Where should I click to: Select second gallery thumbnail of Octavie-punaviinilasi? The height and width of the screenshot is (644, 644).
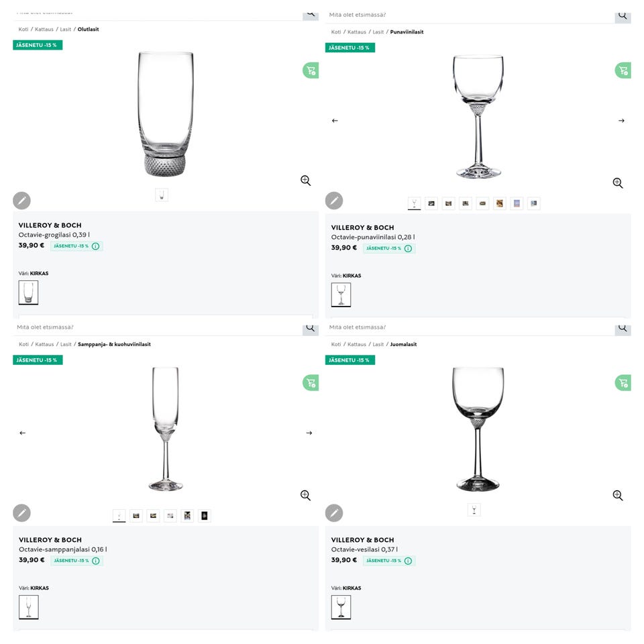(431, 203)
